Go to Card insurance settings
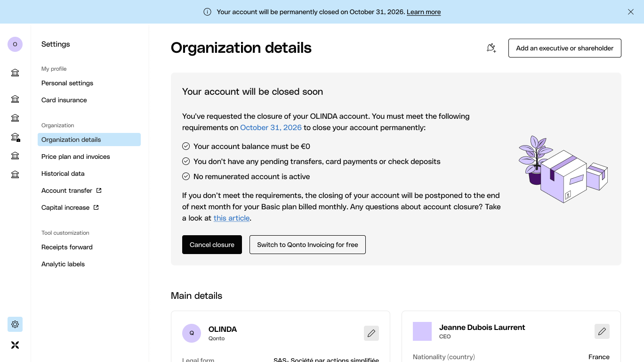Viewport: 644px width, 362px height. (x=64, y=100)
